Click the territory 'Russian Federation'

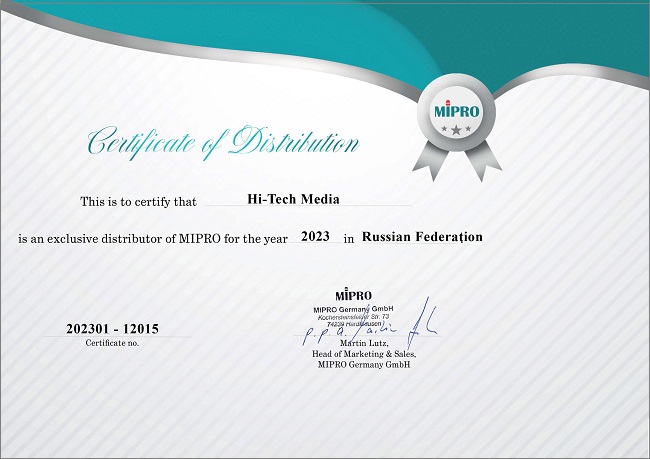(422, 237)
